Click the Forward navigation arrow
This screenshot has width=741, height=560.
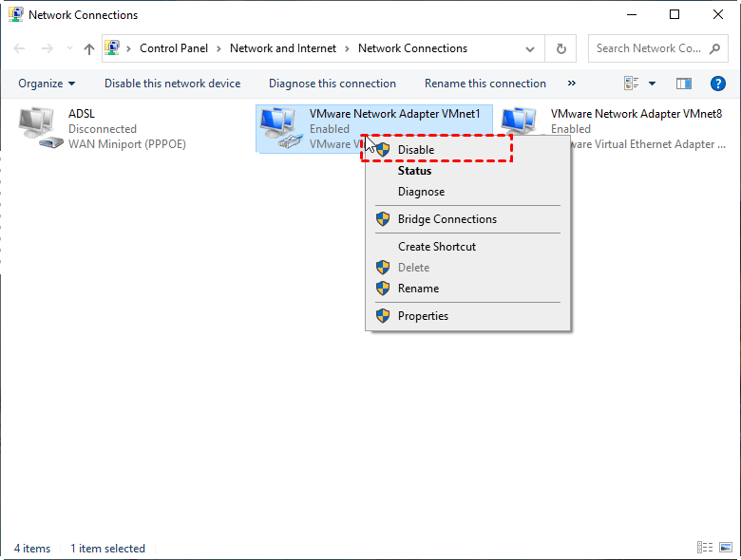(47, 48)
